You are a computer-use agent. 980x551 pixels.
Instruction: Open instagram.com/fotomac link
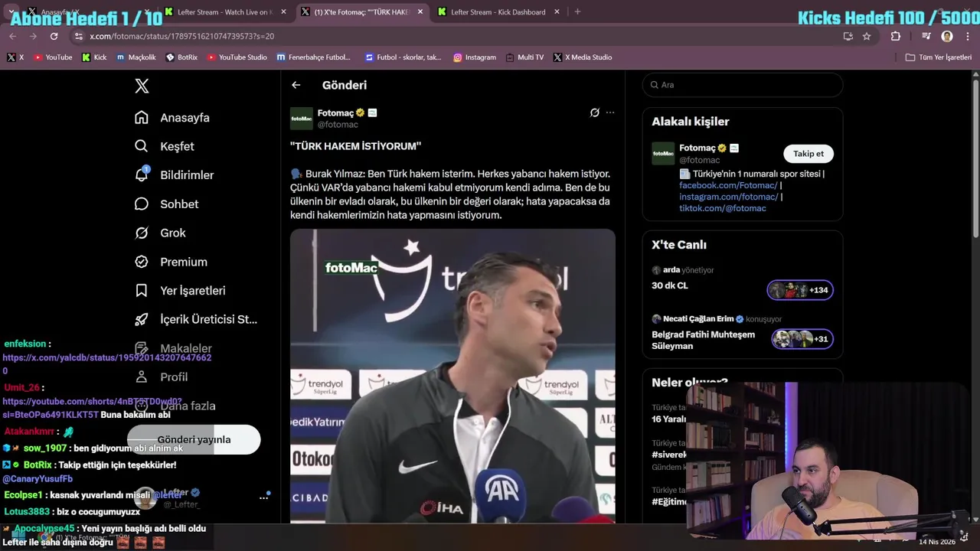tap(728, 197)
